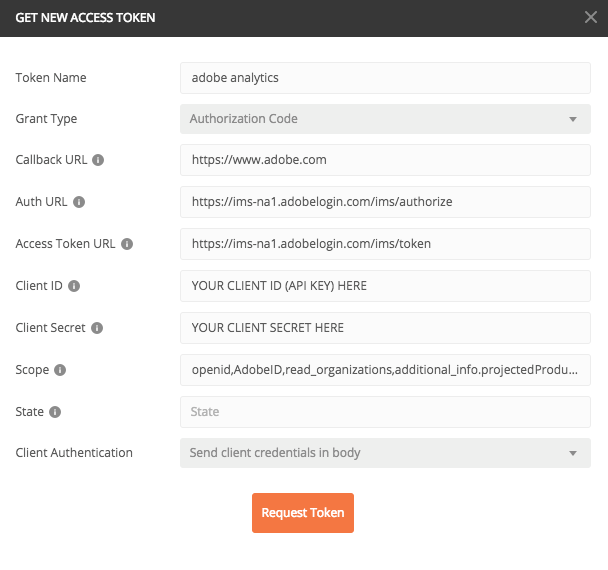This screenshot has width=608, height=570.
Task: Click inside the Scope text field
Action: pos(385,370)
